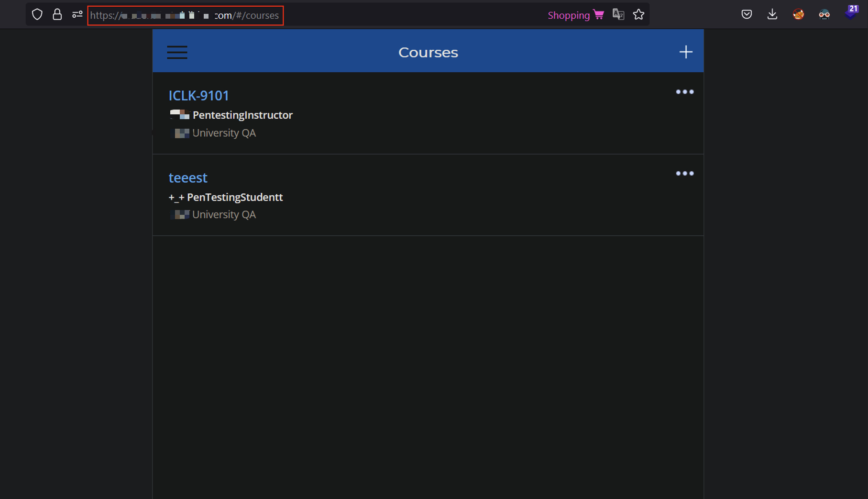This screenshot has width=868, height=499.
Task: Open the teeest course link
Action: (188, 177)
